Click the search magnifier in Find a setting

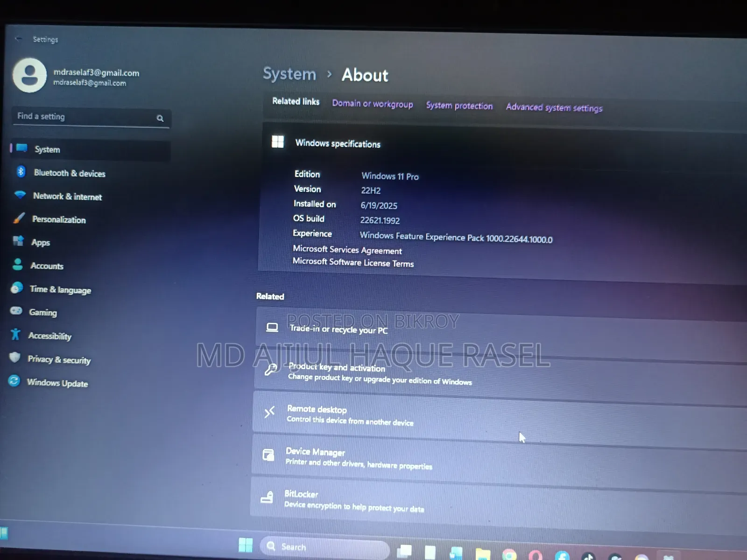pyautogui.click(x=160, y=119)
